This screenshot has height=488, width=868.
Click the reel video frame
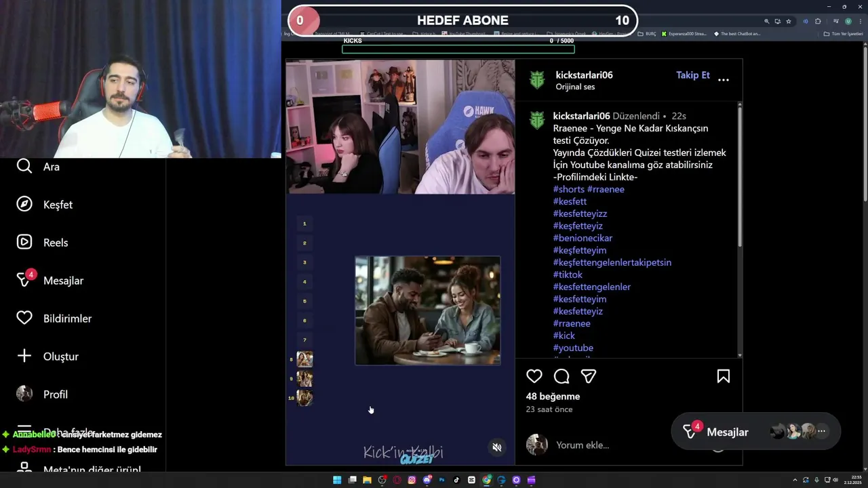(x=400, y=262)
